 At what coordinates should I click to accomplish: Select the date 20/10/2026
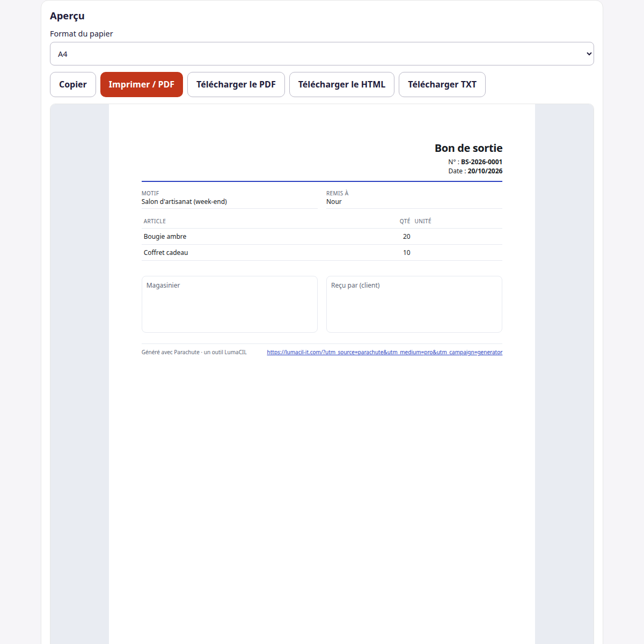tap(485, 171)
